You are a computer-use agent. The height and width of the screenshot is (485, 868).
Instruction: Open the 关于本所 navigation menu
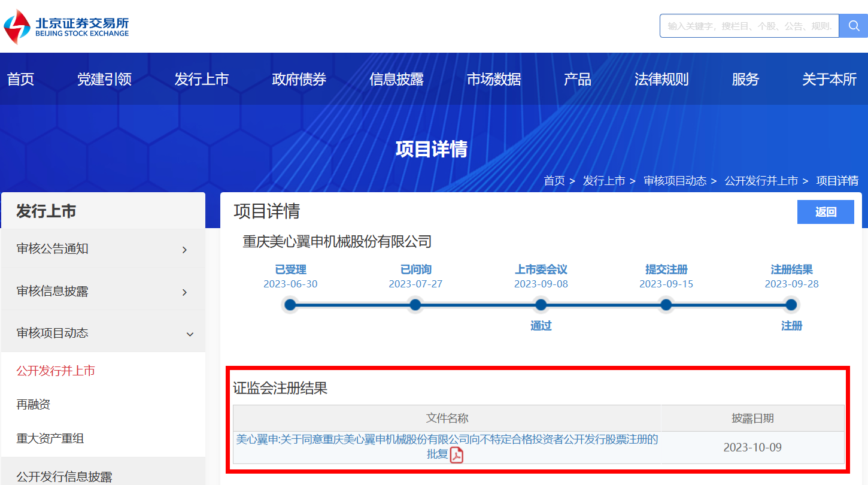pos(830,79)
